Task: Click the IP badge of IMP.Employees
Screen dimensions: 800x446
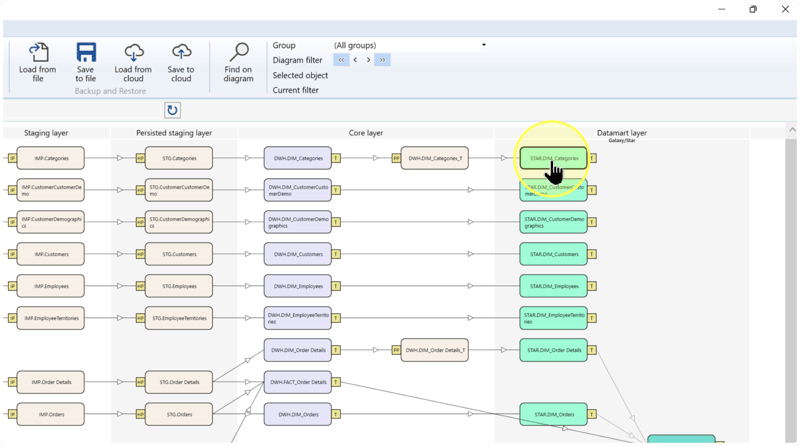Action: click(12, 286)
